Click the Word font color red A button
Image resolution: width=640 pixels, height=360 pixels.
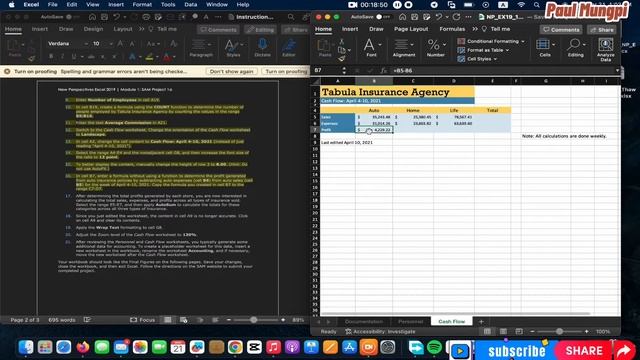167,57
